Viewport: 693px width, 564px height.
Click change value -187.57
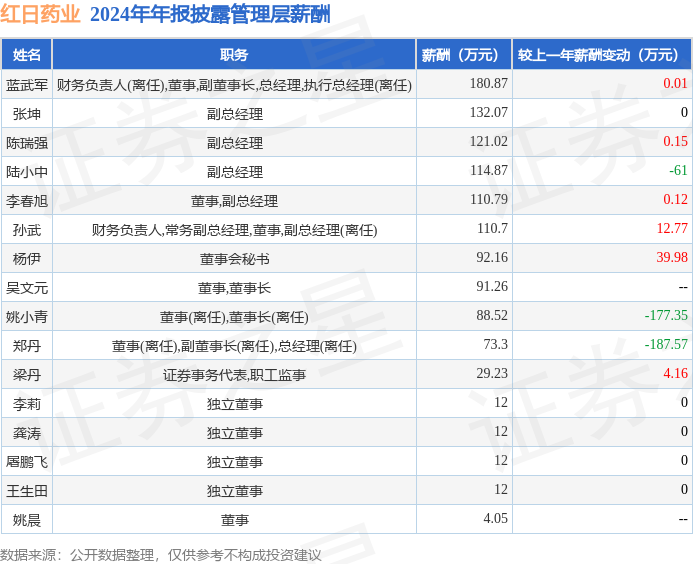pyautogui.click(x=666, y=344)
